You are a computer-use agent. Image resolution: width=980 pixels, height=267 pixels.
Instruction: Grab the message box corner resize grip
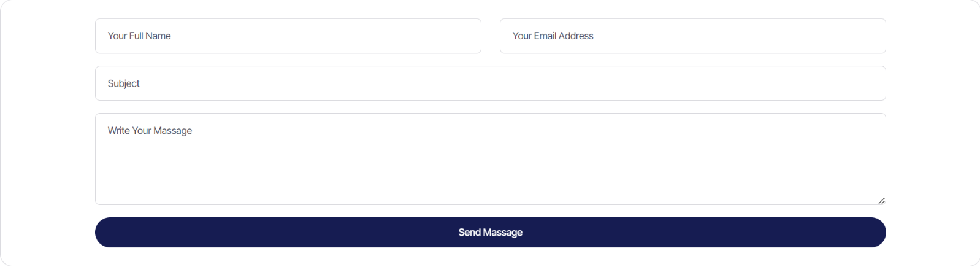tap(881, 200)
